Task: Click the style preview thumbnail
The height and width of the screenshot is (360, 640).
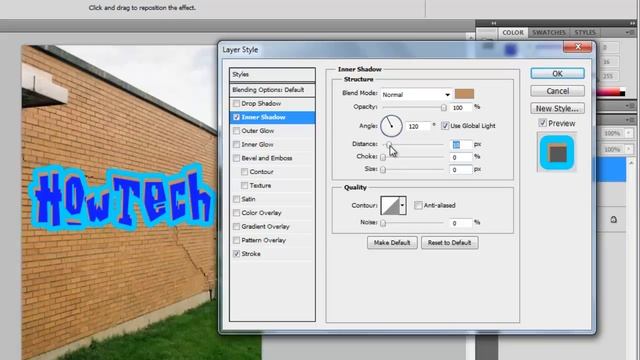Action: (557, 152)
